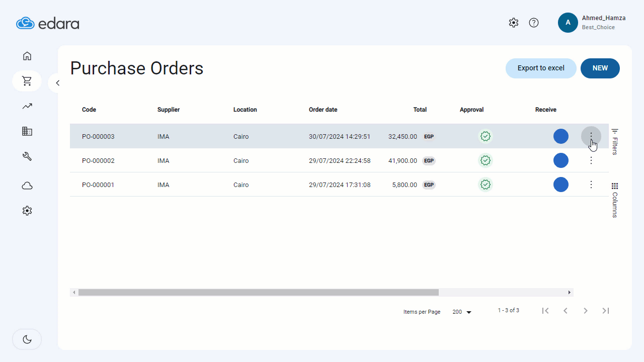Open three-dot menu for PO-000003
The height and width of the screenshot is (362, 644).
coord(591,136)
